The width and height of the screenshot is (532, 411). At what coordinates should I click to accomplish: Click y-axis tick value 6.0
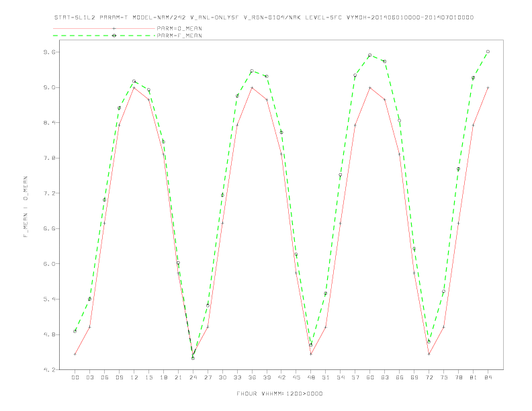coord(49,264)
